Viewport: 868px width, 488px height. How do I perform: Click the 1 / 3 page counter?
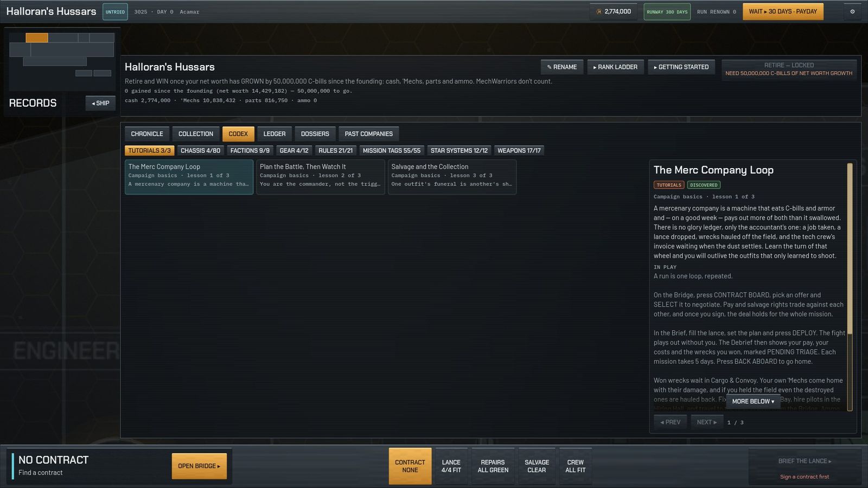click(736, 422)
